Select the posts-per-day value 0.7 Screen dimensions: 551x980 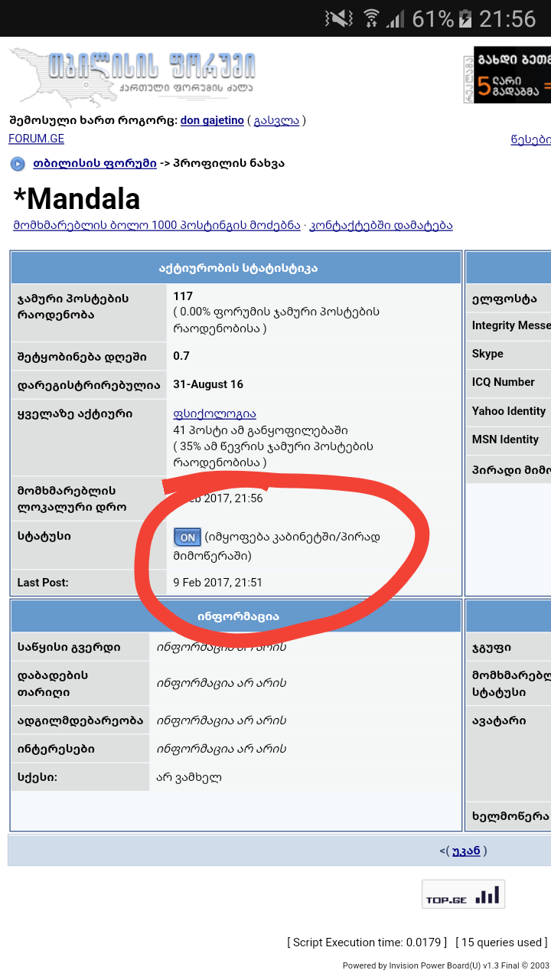pos(181,356)
